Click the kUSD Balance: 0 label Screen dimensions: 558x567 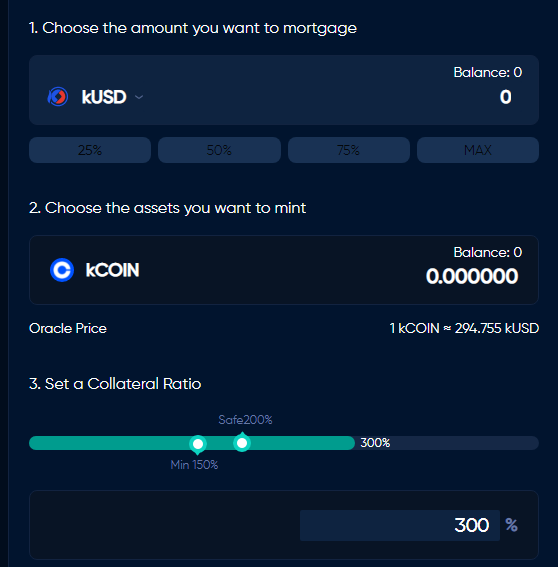click(487, 72)
